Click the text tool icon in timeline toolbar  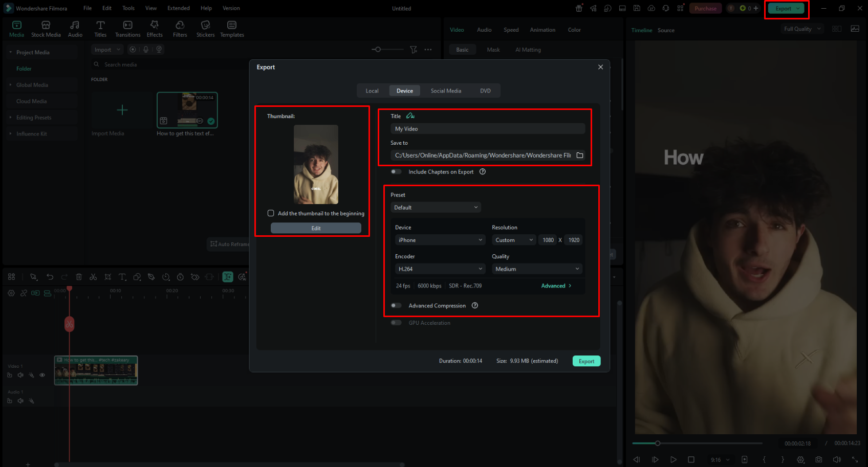coord(122,277)
